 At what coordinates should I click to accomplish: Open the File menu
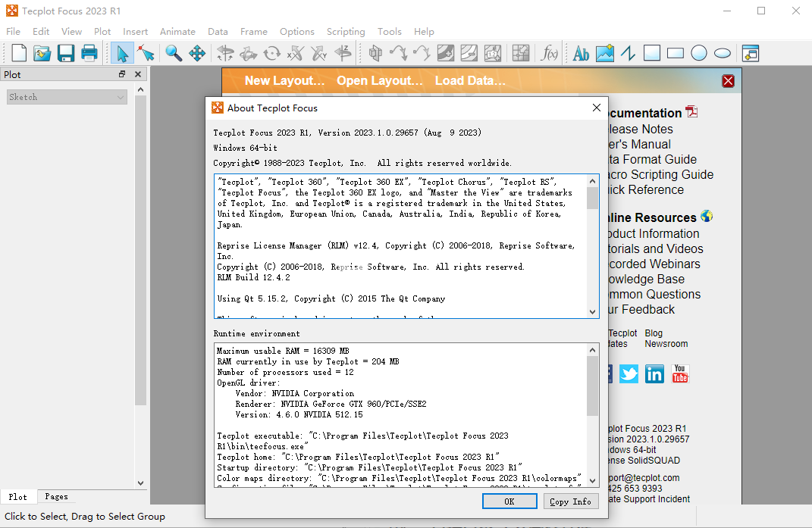[x=13, y=32]
